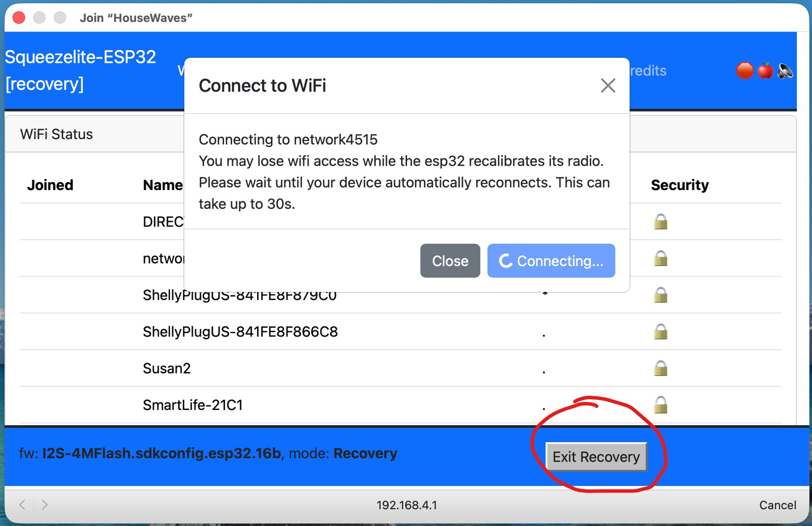Click the gray Close button in dialog
The height and width of the screenshot is (526, 812).
point(450,260)
